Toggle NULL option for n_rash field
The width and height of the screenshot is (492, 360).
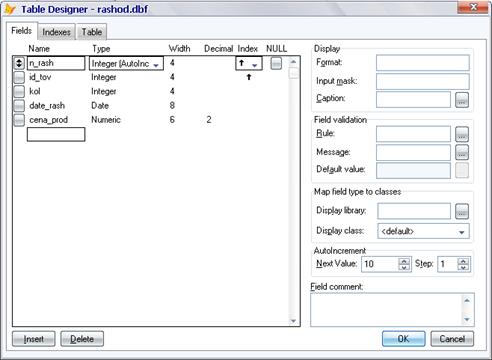tap(276, 63)
